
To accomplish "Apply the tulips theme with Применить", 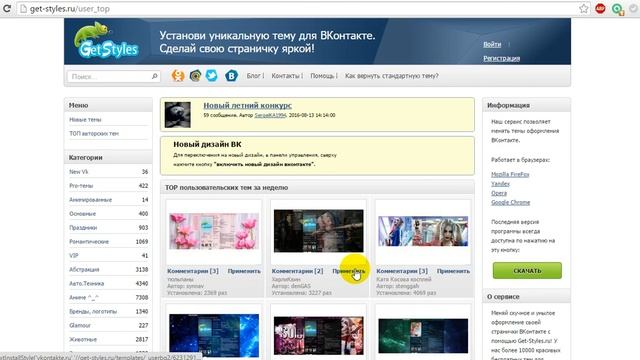I will (244, 271).
